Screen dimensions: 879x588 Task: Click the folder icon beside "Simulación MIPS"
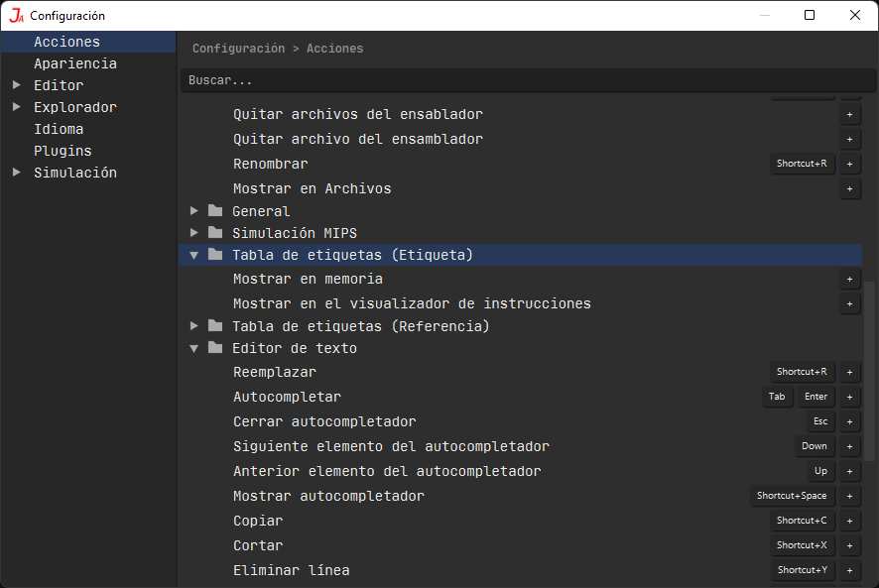pos(213,233)
